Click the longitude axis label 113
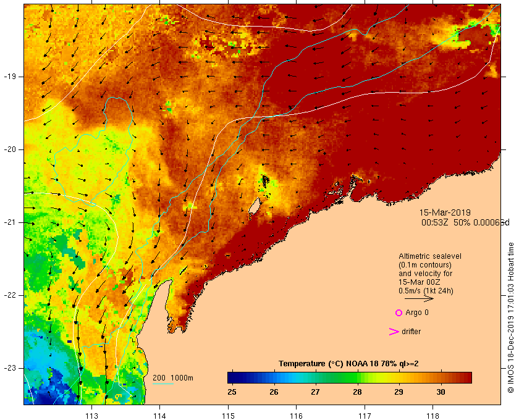 (91, 416)
